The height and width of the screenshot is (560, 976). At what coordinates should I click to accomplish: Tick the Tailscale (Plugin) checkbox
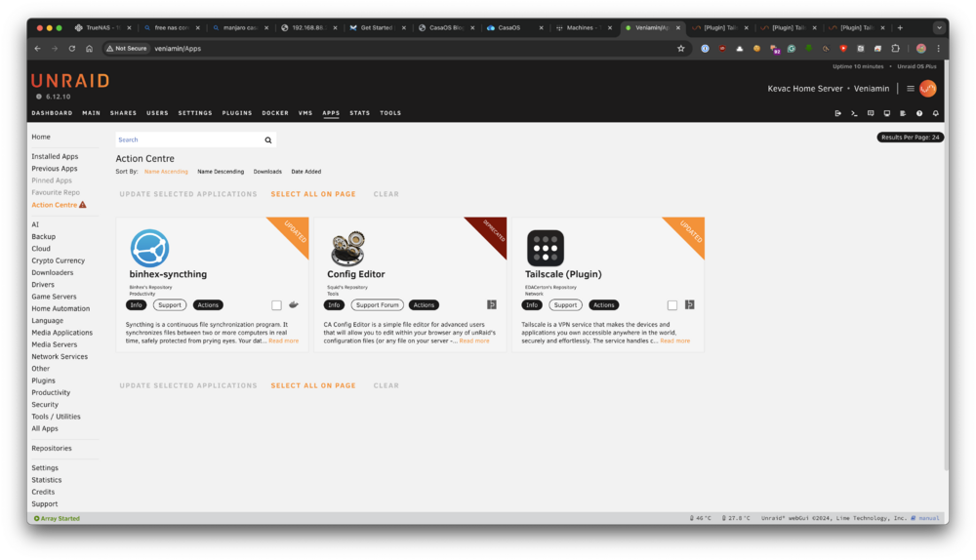[672, 305]
